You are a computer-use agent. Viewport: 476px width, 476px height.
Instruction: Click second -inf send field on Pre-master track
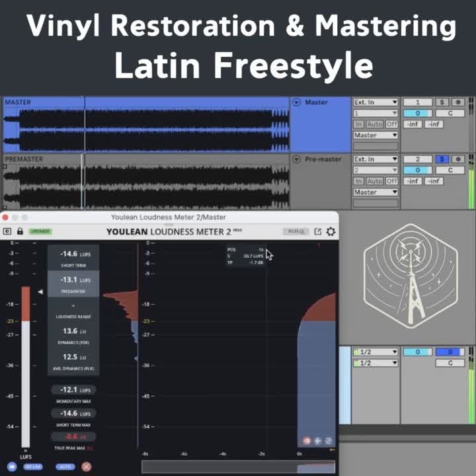[434, 181]
